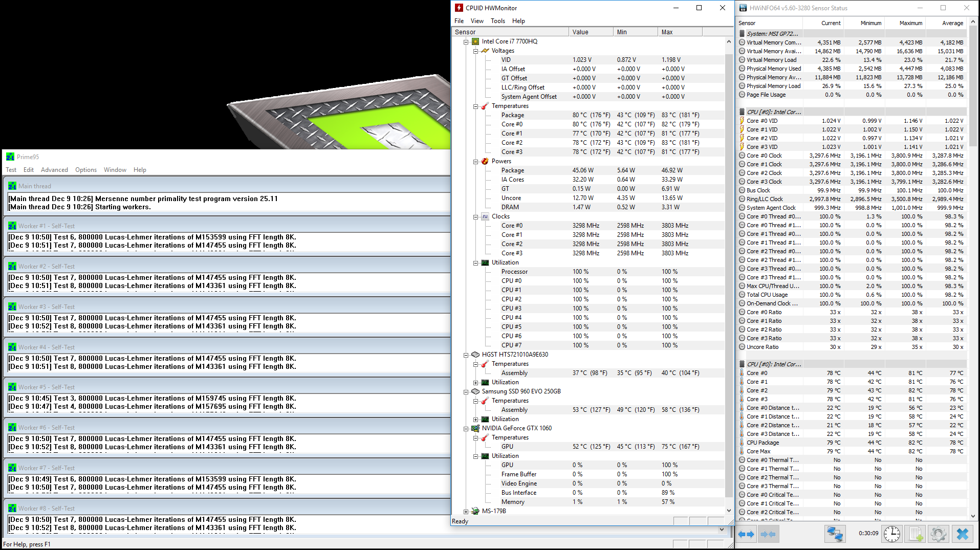Collapse CPU Temperatures node in HWMonitor
980x550 pixels.
tap(475, 106)
